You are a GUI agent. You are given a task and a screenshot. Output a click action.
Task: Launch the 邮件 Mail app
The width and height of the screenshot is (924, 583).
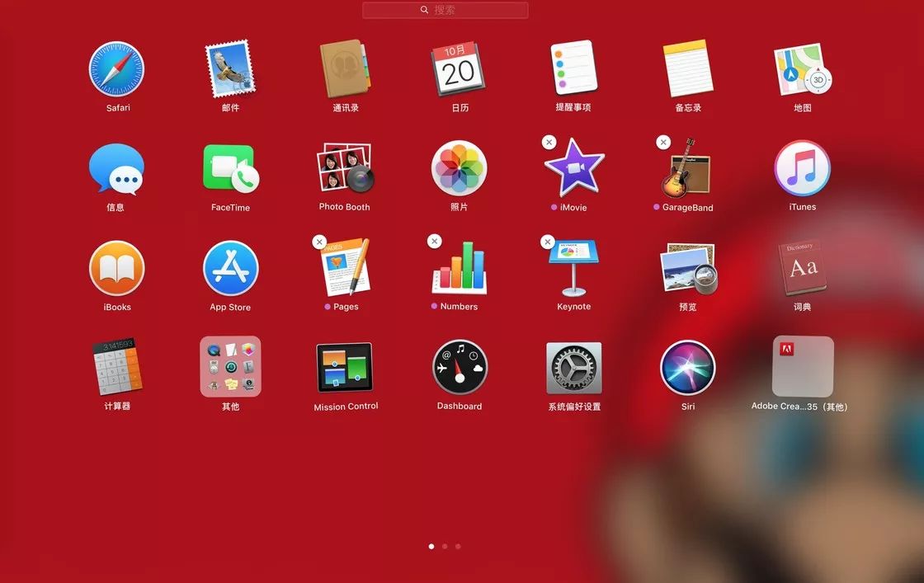[x=230, y=69]
